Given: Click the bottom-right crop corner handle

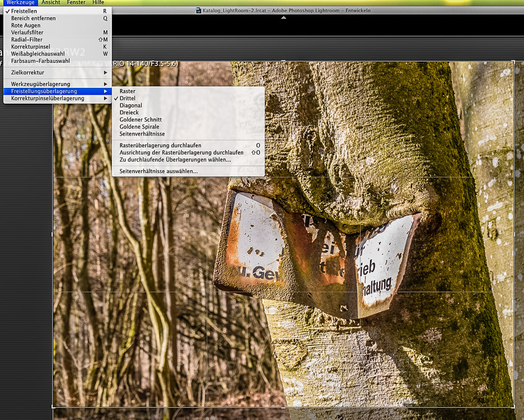Looking at the screenshot, I should [514, 407].
